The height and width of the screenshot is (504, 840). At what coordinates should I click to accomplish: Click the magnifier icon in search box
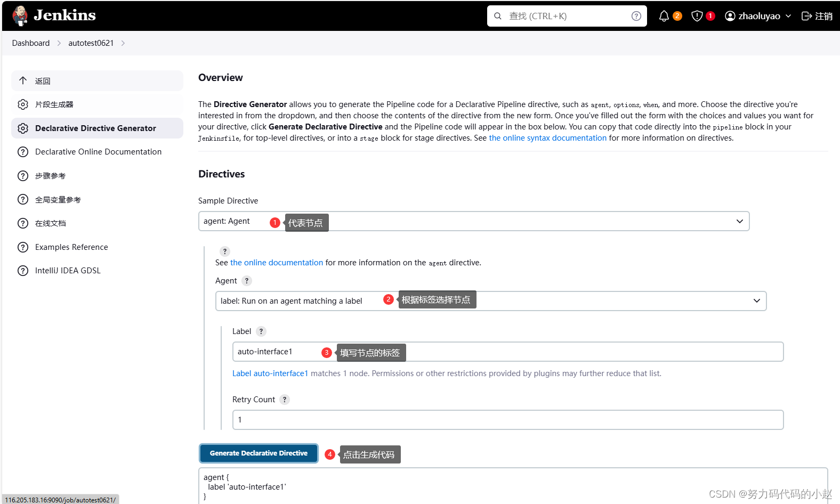[498, 16]
